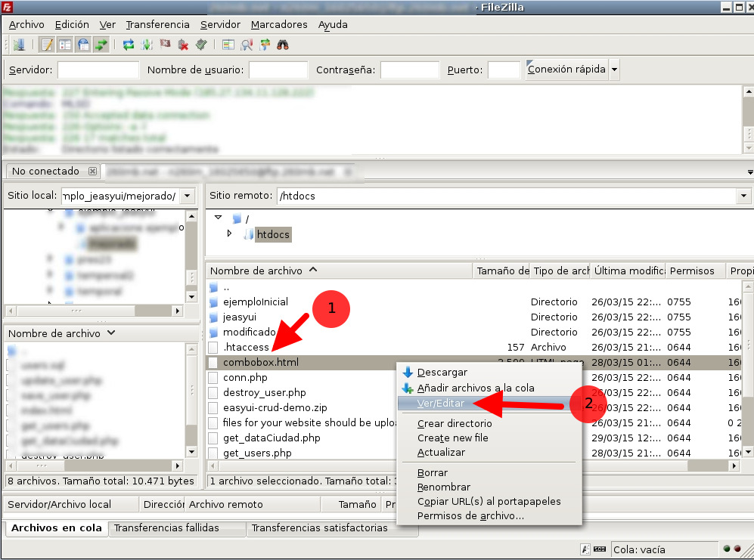Sort remote list by Permisos column
Screen dimensions: 754x560
696,271
